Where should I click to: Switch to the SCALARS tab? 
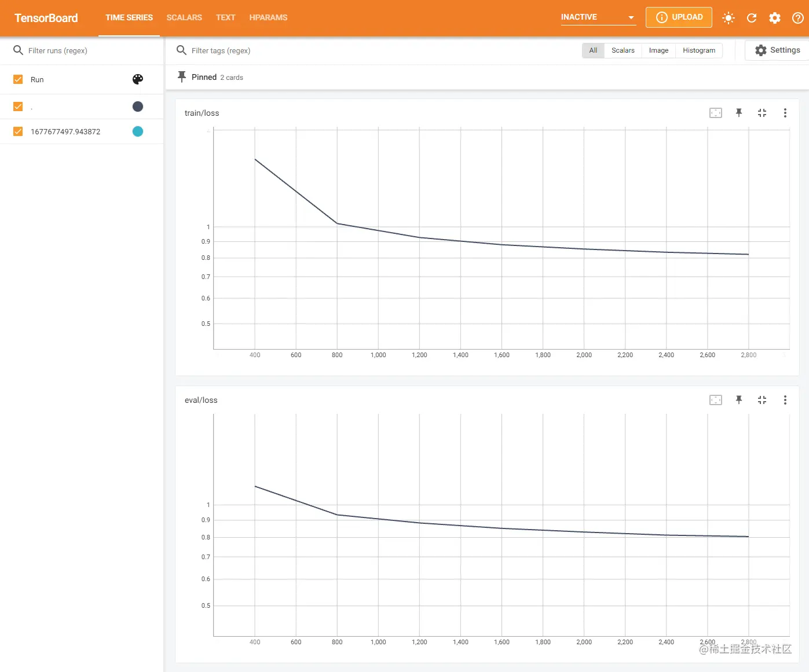[184, 18]
